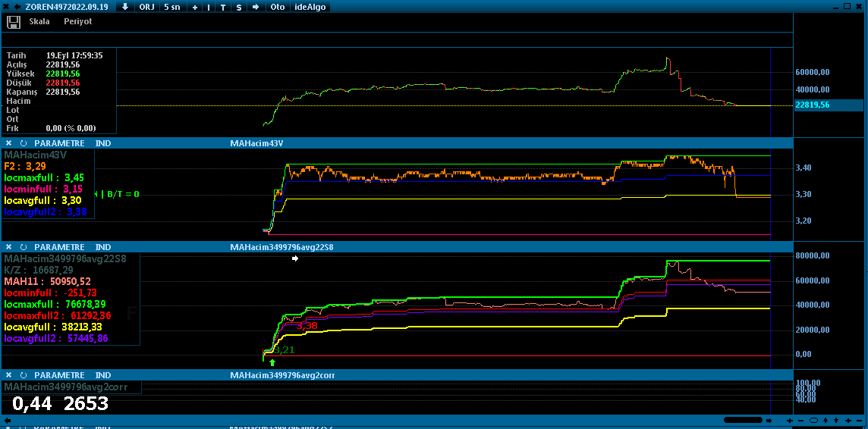The width and height of the screenshot is (868, 429).
Task: Click the MAHacim43V panel header title
Action: point(257,143)
